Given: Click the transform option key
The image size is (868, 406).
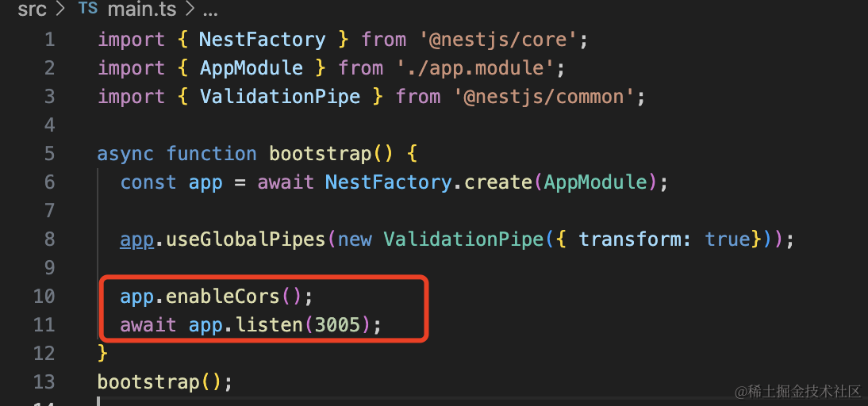Looking at the screenshot, I should 628,239.
